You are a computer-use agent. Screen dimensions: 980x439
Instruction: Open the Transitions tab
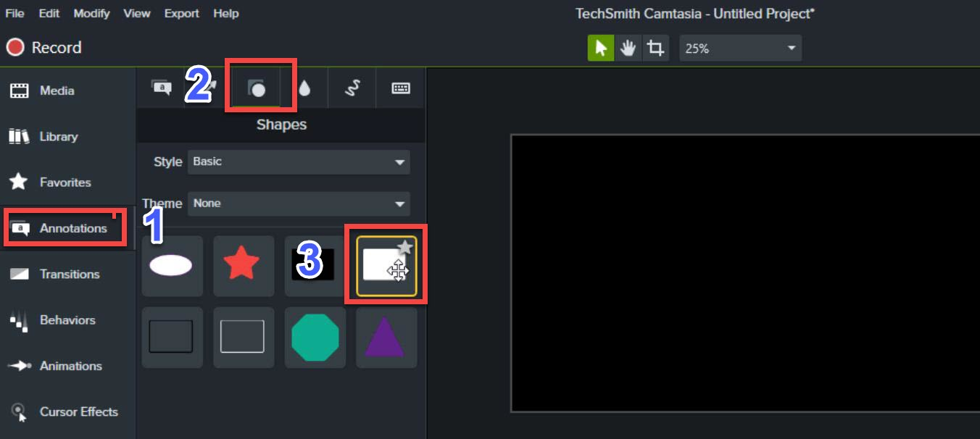[68, 274]
